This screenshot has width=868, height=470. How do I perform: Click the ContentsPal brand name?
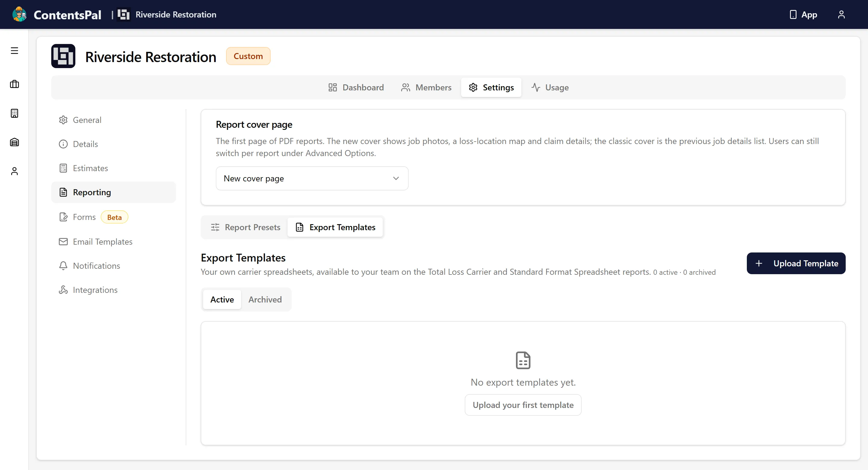[x=68, y=14]
